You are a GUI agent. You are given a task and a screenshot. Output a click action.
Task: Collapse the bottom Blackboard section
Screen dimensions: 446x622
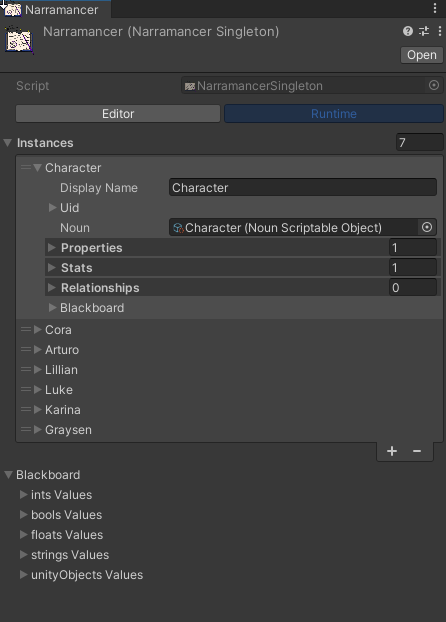pyautogui.click(x=8, y=474)
